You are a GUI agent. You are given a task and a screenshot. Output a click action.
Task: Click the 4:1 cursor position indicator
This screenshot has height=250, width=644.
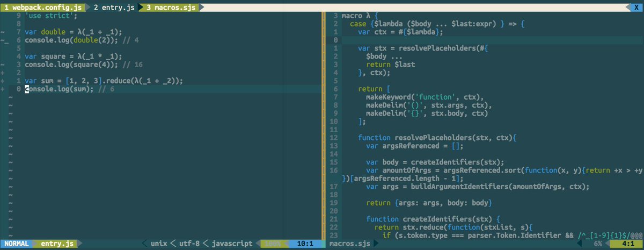pyautogui.click(x=628, y=244)
